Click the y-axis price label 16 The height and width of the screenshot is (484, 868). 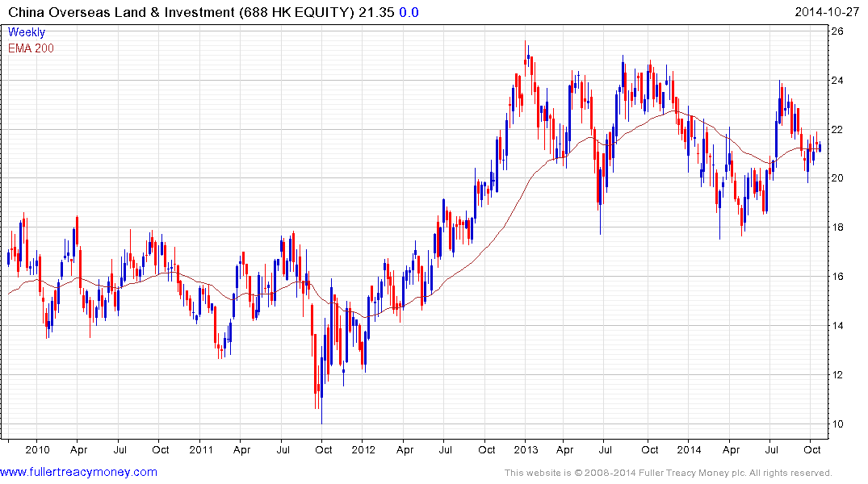click(x=837, y=277)
